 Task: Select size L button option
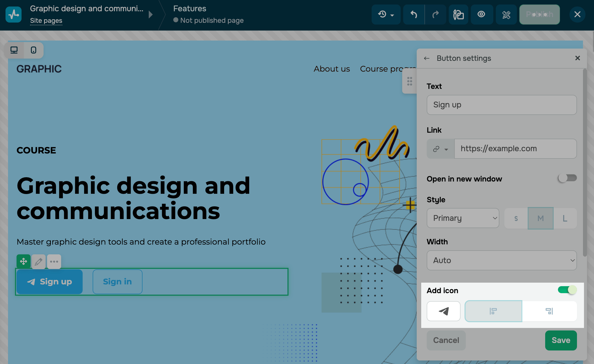click(565, 218)
